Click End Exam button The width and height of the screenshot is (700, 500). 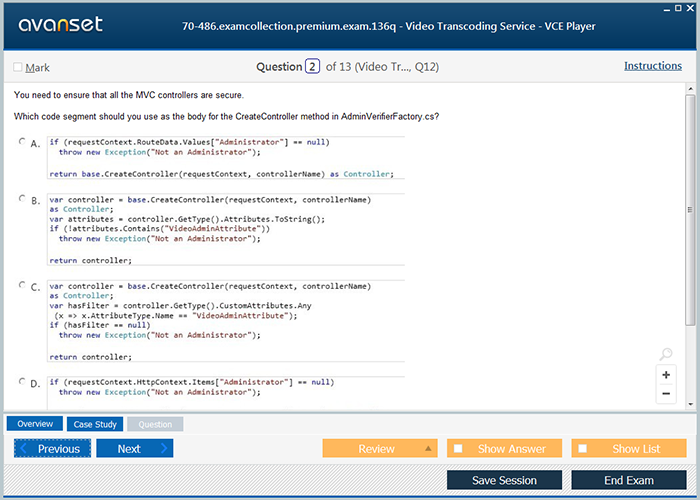click(629, 480)
